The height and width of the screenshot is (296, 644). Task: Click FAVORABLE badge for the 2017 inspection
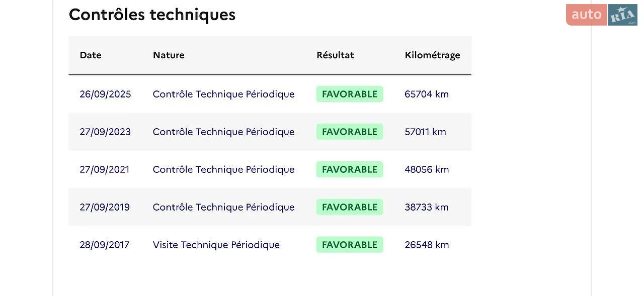pos(350,245)
